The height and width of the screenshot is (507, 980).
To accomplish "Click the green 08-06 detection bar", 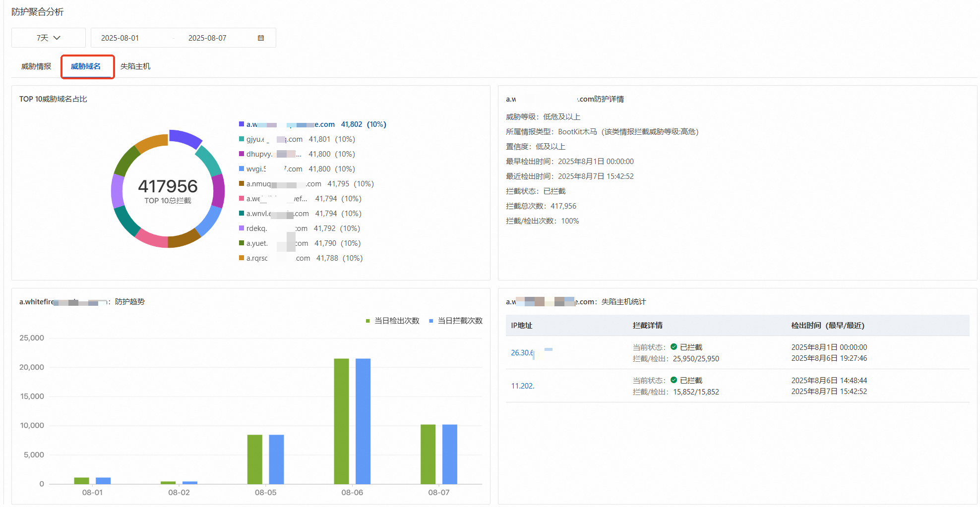I will (x=342, y=421).
